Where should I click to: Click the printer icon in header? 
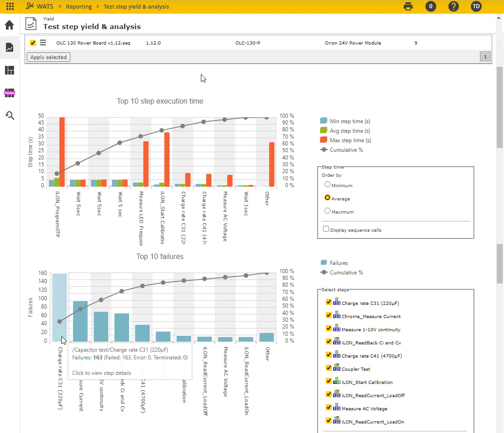point(408,6)
